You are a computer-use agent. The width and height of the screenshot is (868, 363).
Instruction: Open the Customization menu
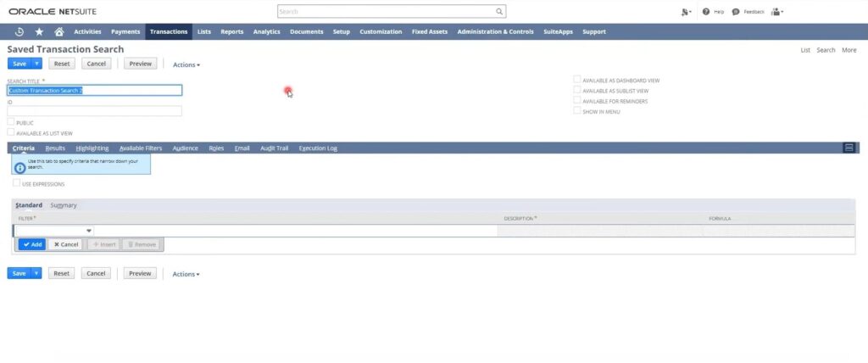point(381,31)
